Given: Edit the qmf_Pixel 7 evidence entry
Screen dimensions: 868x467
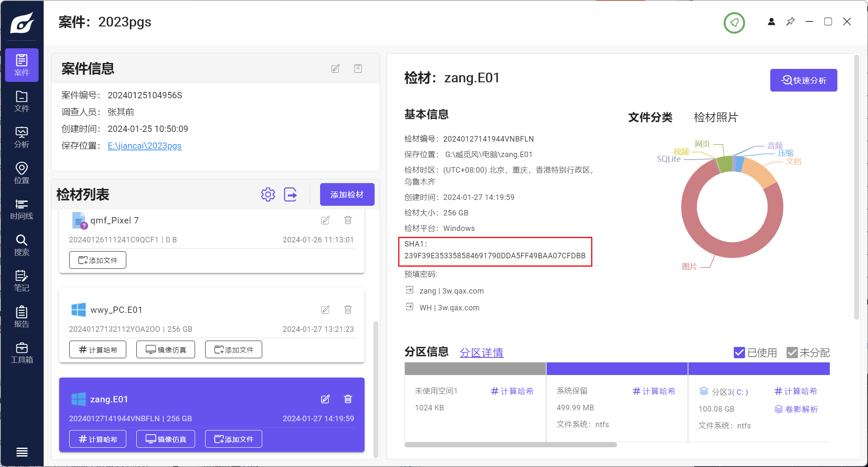Looking at the screenshot, I should (x=325, y=220).
